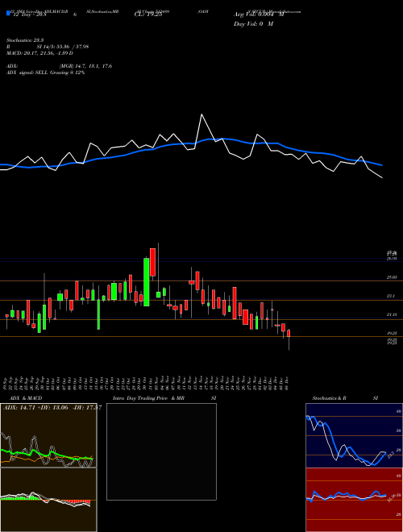Click the 'ADX: 14.71 +DY: 13.06' readout
The height and width of the screenshot is (532, 403).
tap(37, 407)
